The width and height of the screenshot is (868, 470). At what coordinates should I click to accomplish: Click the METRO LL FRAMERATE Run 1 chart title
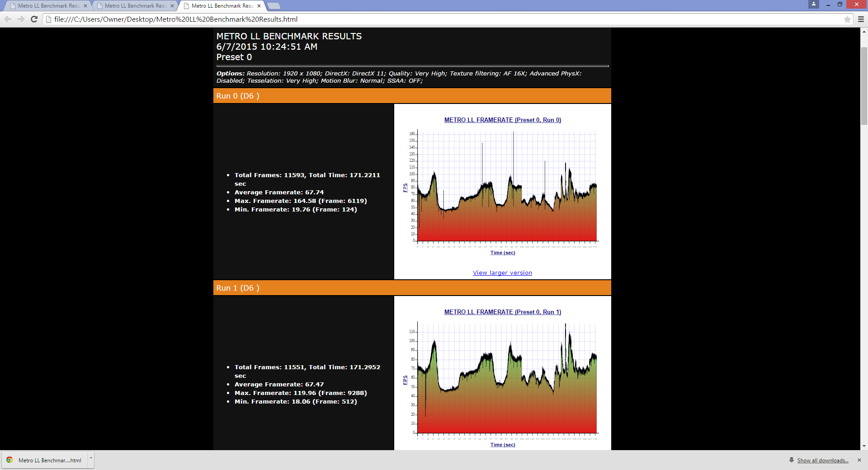(503, 312)
